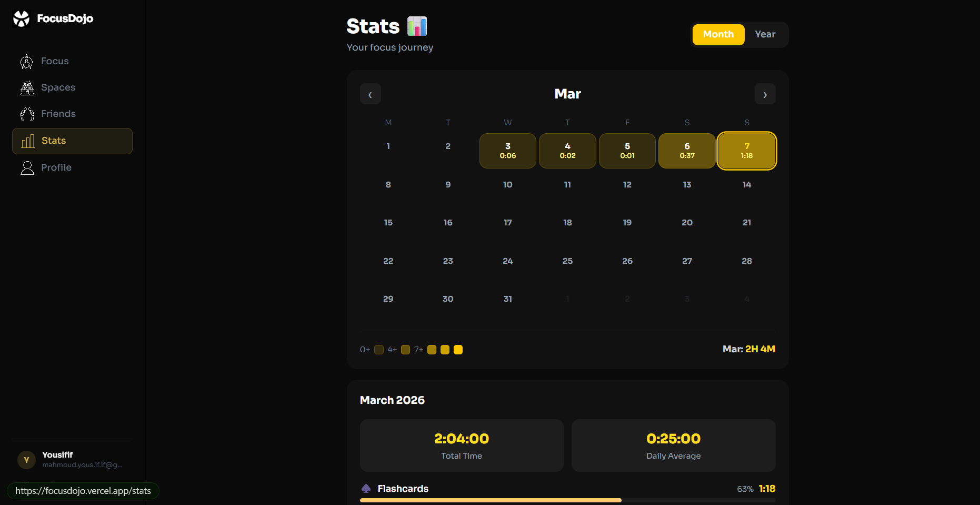Click the FocusDojo spade logo icon
The height and width of the screenshot is (505, 980).
(21, 18)
